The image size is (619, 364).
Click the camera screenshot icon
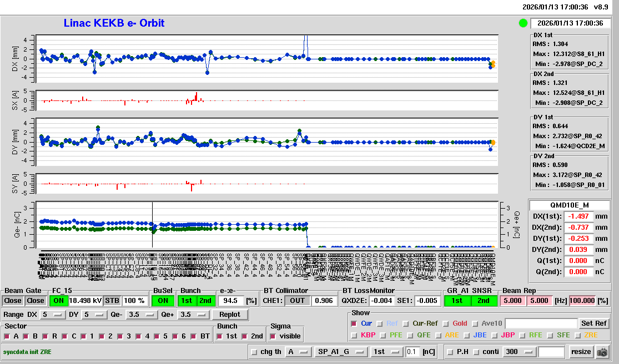(602, 352)
